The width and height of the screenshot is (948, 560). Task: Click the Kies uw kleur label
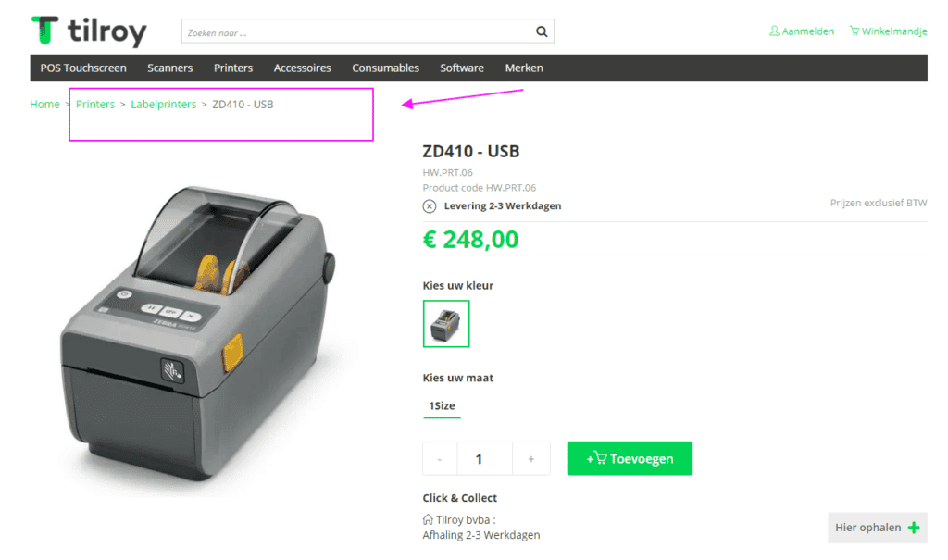coord(457,285)
